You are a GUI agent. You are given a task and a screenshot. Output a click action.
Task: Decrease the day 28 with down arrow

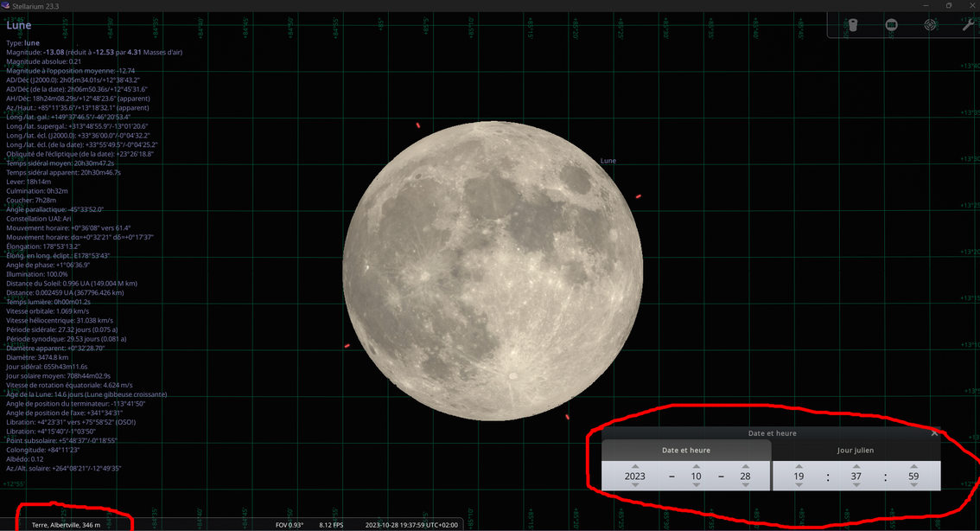pyautogui.click(x=745, y=485)
